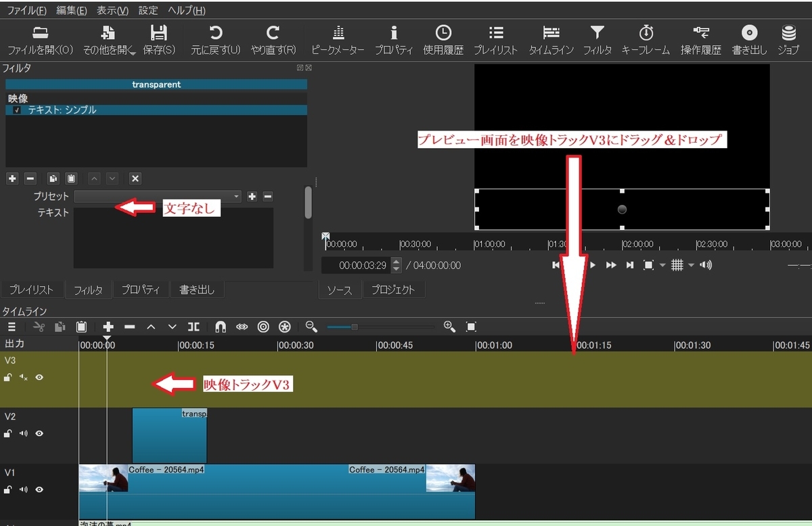Switch to the 書き出し tab below the filter panel
Viewport: 812px width, 526px height.
197,290
